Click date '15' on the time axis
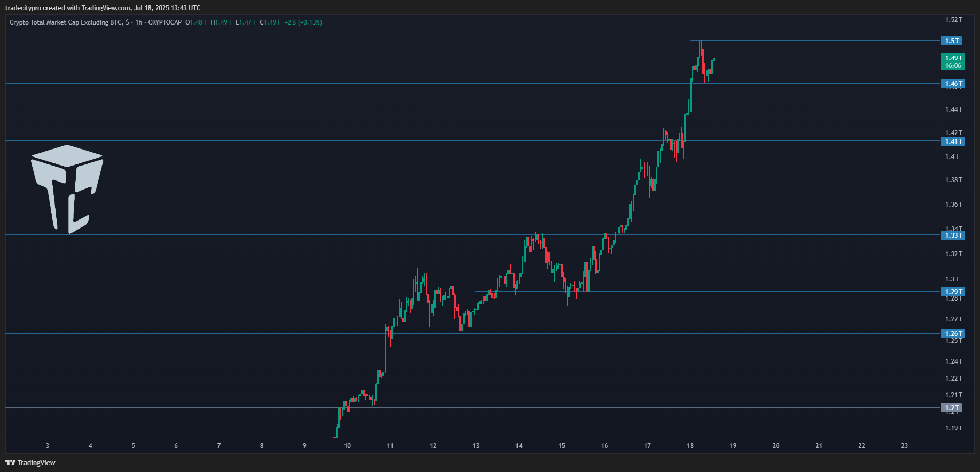Screen dimensions: 980x472 tap(562, 446)
